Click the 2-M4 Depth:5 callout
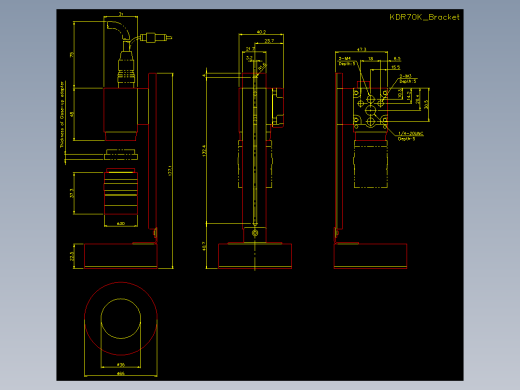 [346, 61]
